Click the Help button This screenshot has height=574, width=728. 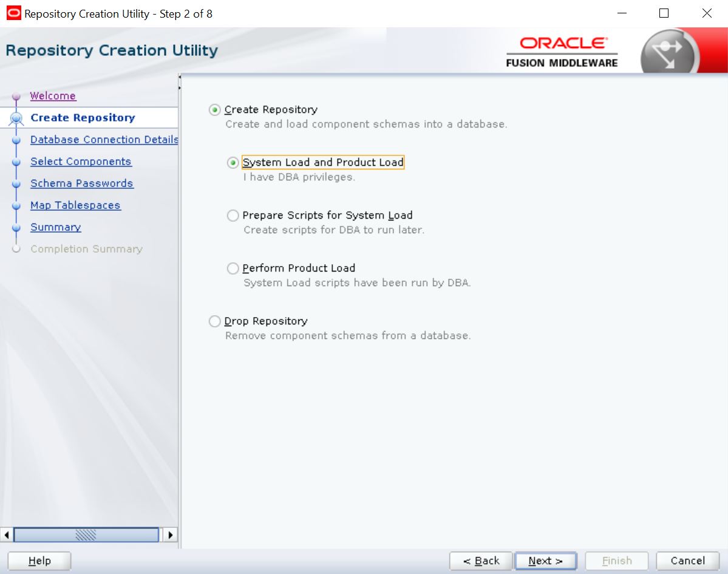coord(39,561)
